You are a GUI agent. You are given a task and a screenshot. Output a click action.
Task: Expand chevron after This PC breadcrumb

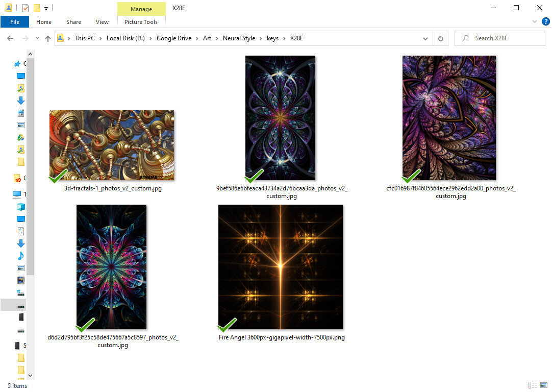pos(101,38)
